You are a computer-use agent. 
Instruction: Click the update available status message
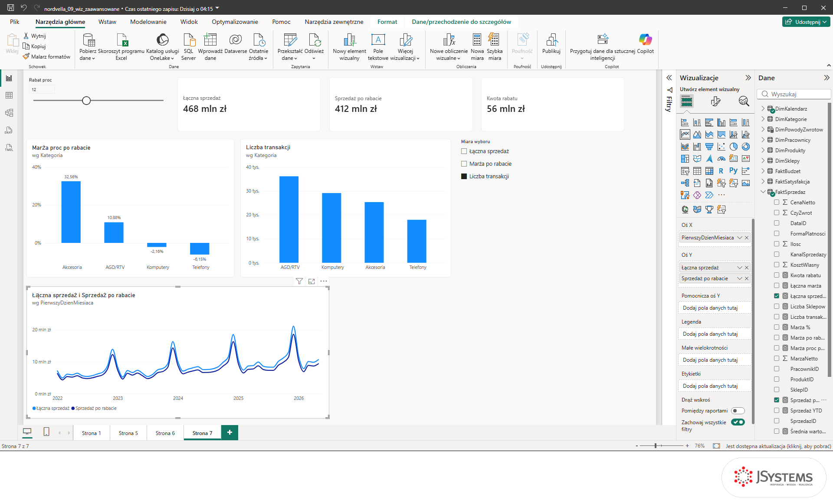778,446
